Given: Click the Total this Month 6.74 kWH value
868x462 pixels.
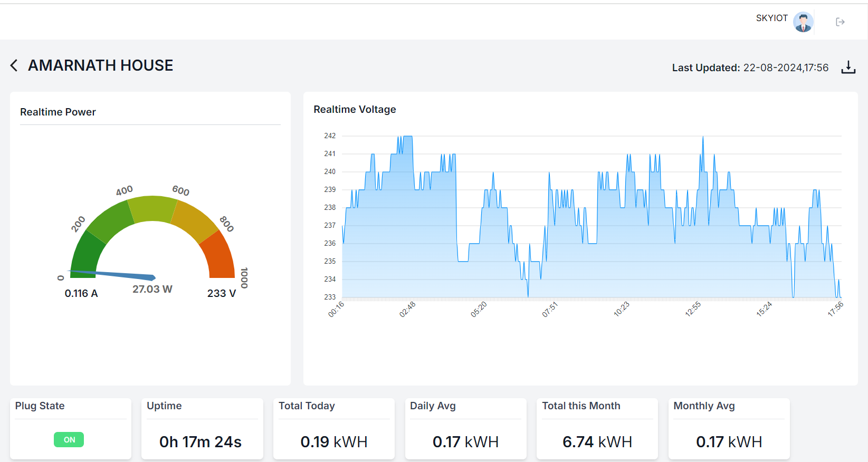Looking at the screenshot, I should tap(597, 441).
